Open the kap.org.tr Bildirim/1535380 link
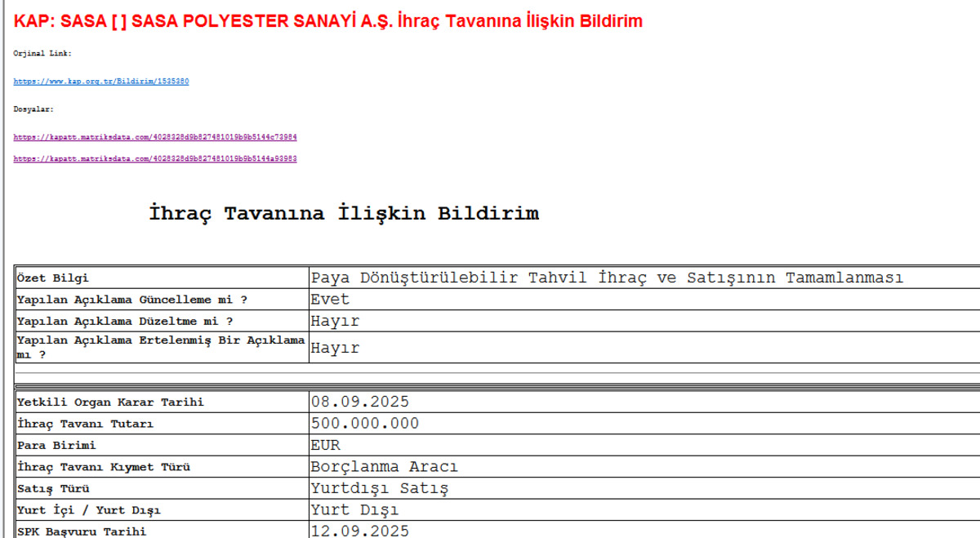The image size is (980, 538). (101, 82)
